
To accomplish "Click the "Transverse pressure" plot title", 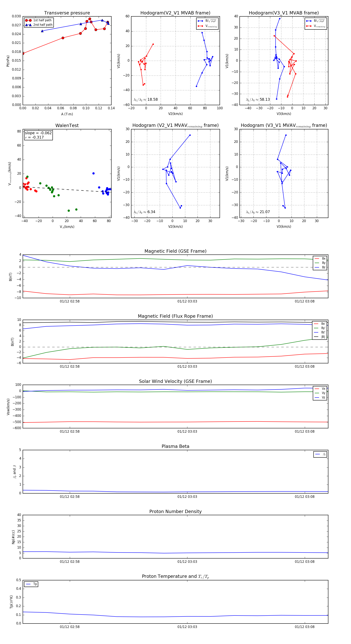I will tap(67, 13).
